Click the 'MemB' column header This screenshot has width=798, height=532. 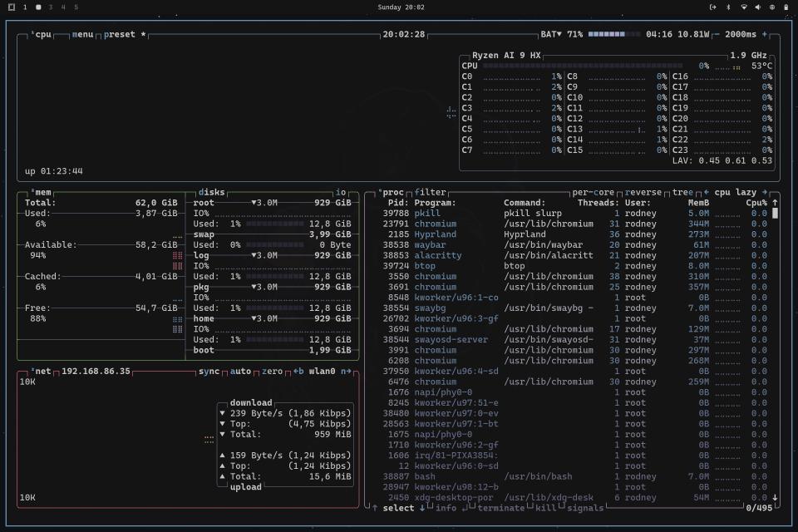[x=698, y=203]
